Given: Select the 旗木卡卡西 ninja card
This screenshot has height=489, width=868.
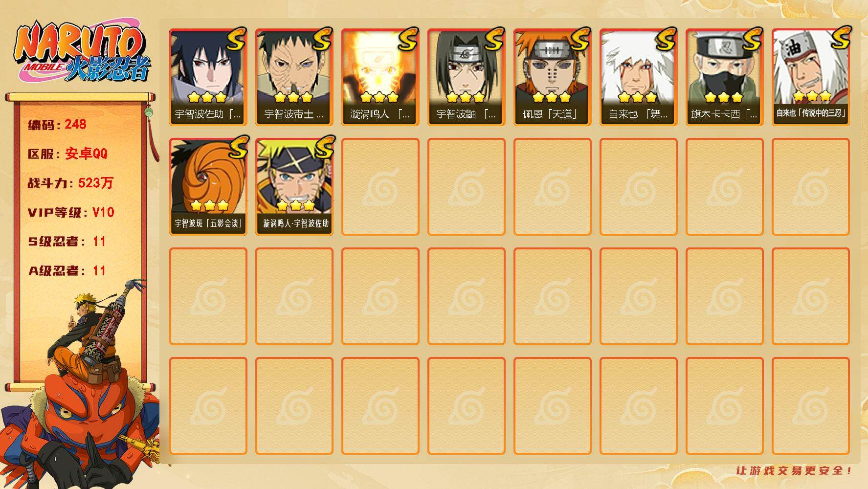Looking at the screenshot, I should click(725, 77).
